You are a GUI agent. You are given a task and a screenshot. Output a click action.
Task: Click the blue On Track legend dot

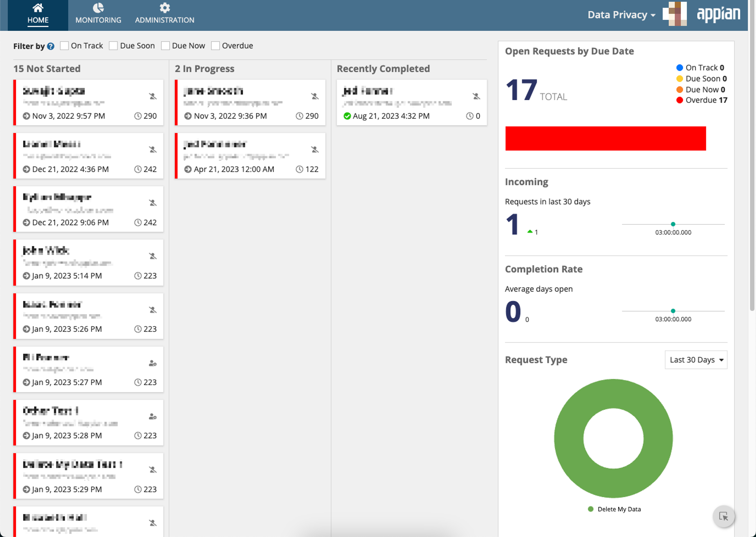point(680,68)
